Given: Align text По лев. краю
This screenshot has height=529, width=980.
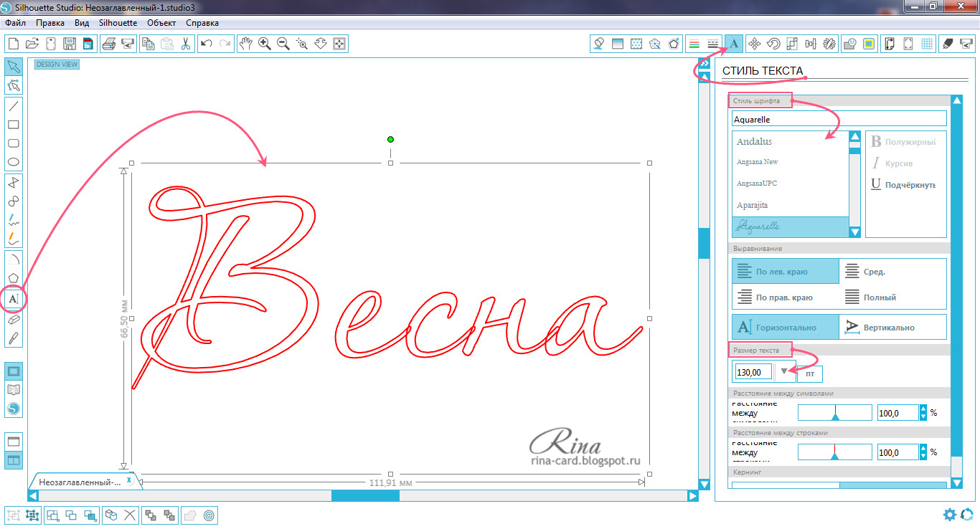Looking at the screenshot, I should (x=786, y=272).
